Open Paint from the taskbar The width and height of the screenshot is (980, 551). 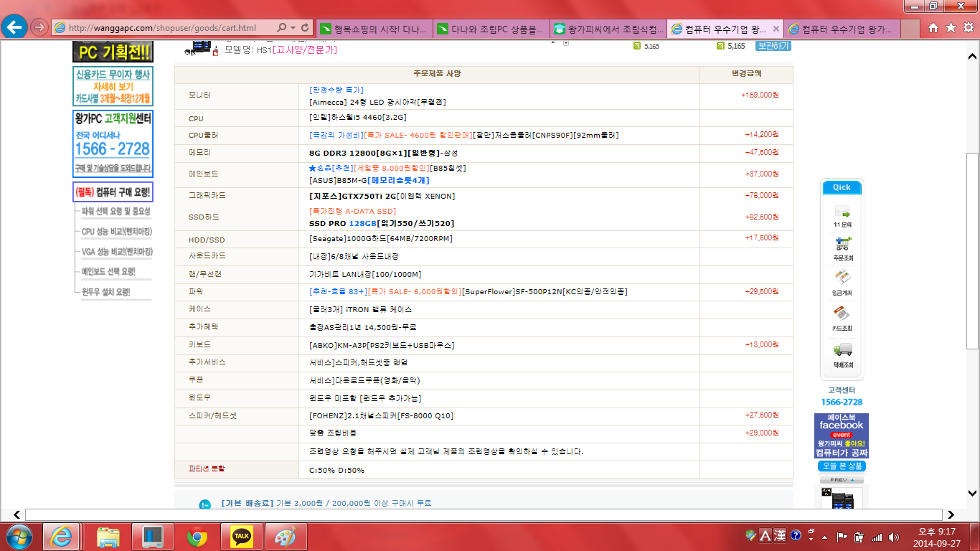coord(286,536)
